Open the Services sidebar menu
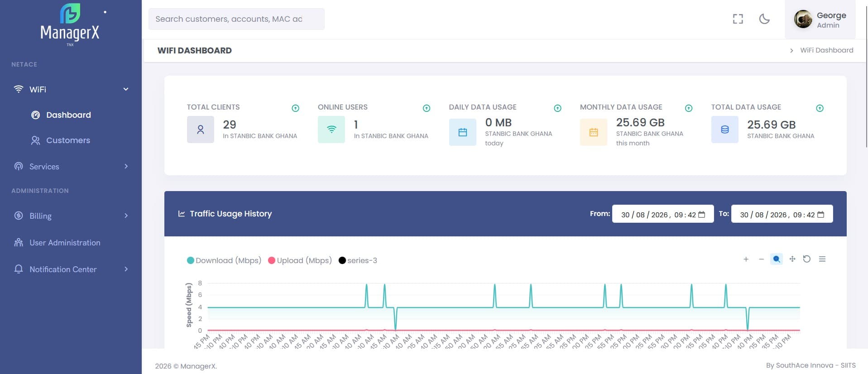This screenshot has height=374, width=868. pyautogui.click(x=71, y=166)
